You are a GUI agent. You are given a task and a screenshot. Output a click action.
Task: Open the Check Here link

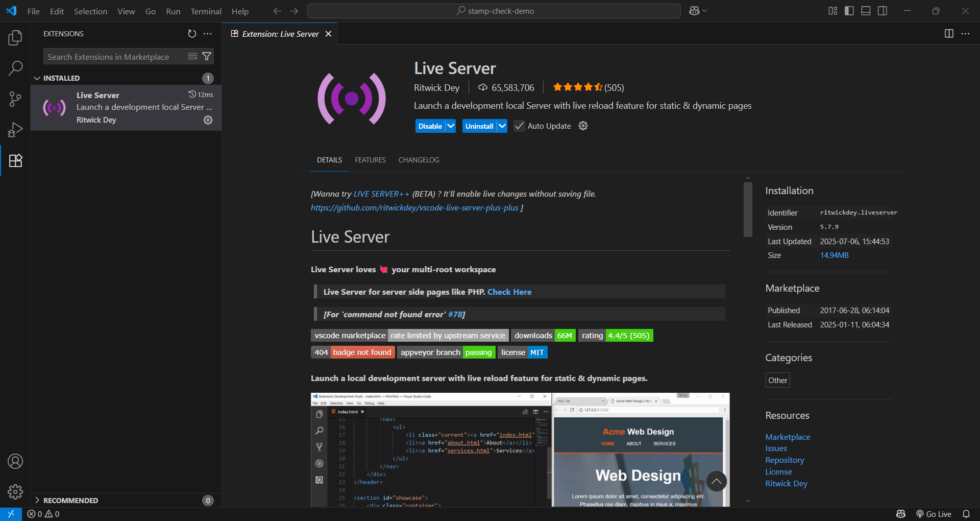click(509, 292)
